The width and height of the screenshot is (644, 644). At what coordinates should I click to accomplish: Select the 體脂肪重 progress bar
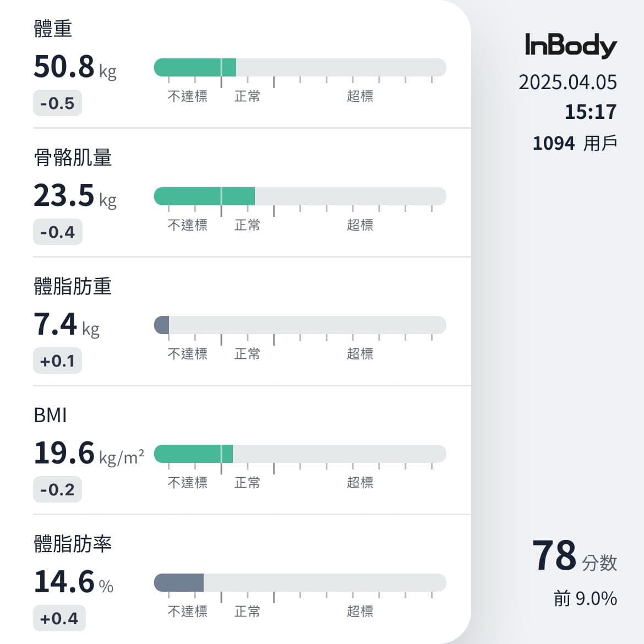pos(300,325)
